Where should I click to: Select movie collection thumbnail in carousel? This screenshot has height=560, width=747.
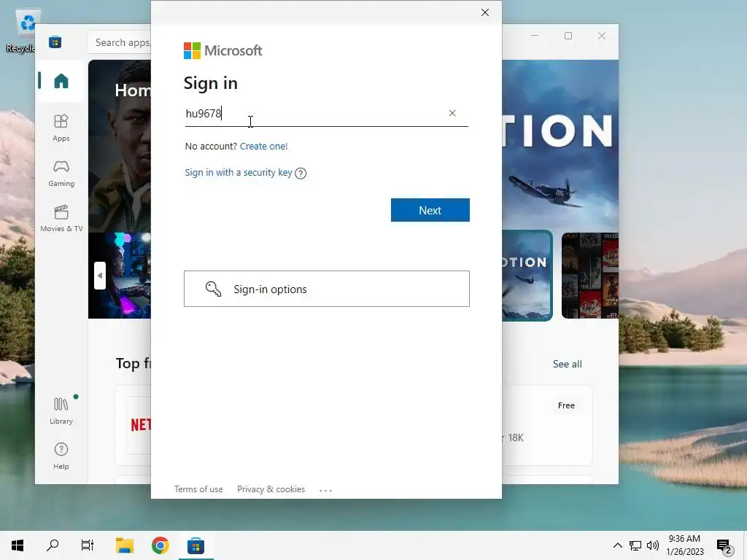pyautogui.click(x=589, y=276)
